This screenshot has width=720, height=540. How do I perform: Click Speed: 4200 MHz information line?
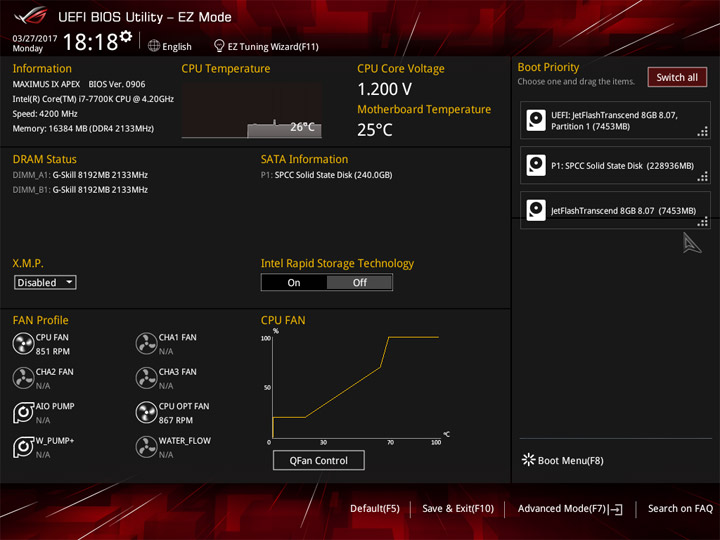[x=45, y=114]
